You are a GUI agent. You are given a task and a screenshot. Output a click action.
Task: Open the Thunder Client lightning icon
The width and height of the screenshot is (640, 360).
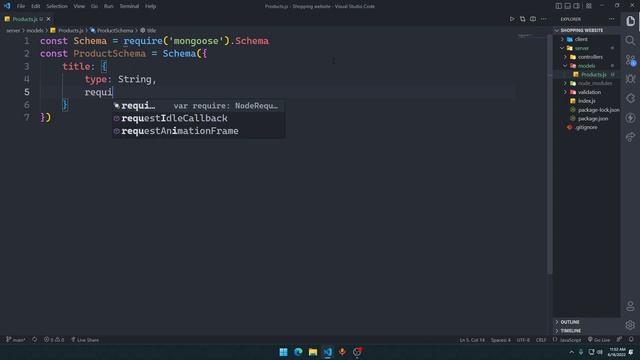pyautogui.click(x=630, y=118)
